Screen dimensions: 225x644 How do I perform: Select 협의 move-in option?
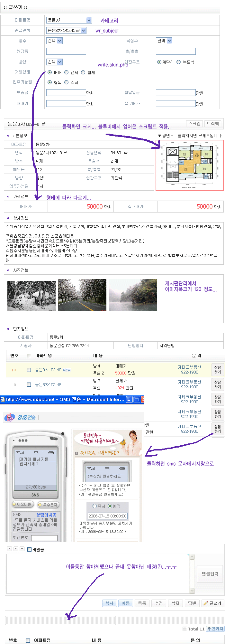50,82
